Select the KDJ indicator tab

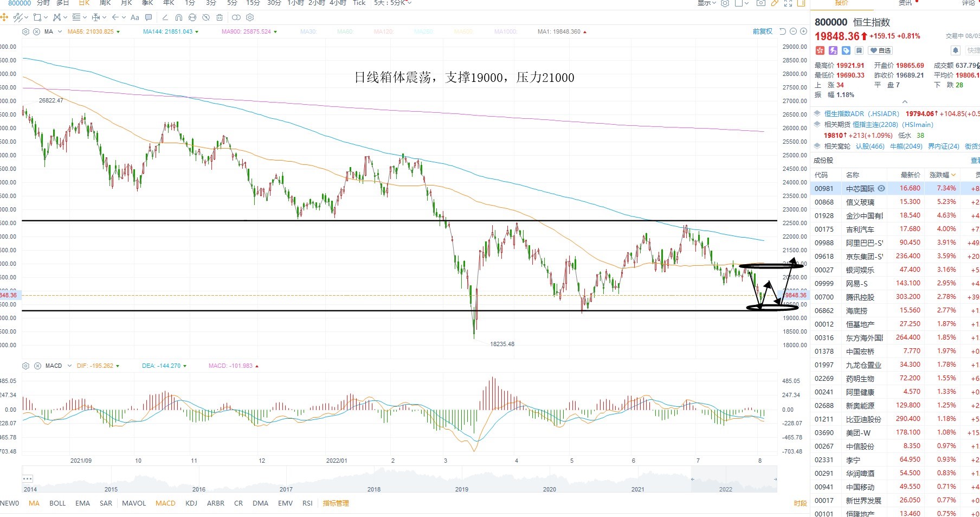point(191,503)
